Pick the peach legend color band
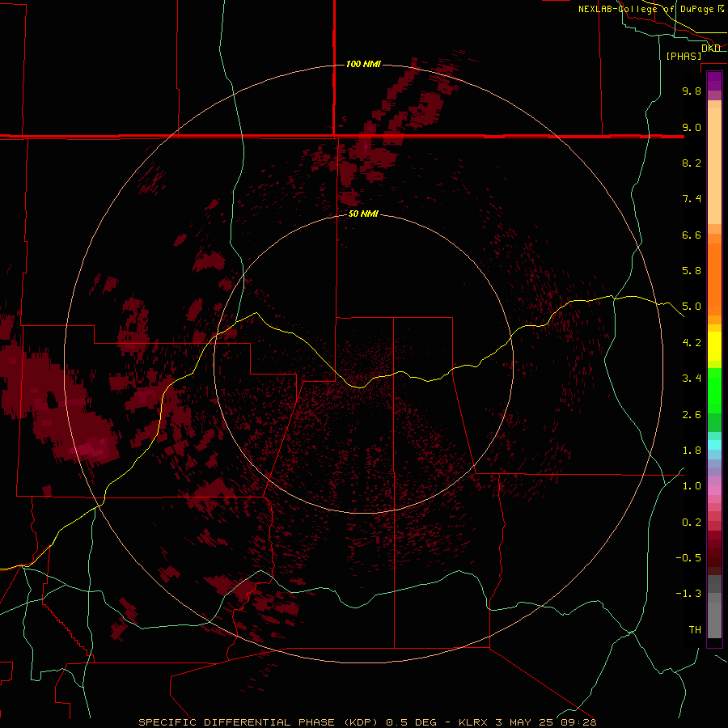 click(714, 165)
